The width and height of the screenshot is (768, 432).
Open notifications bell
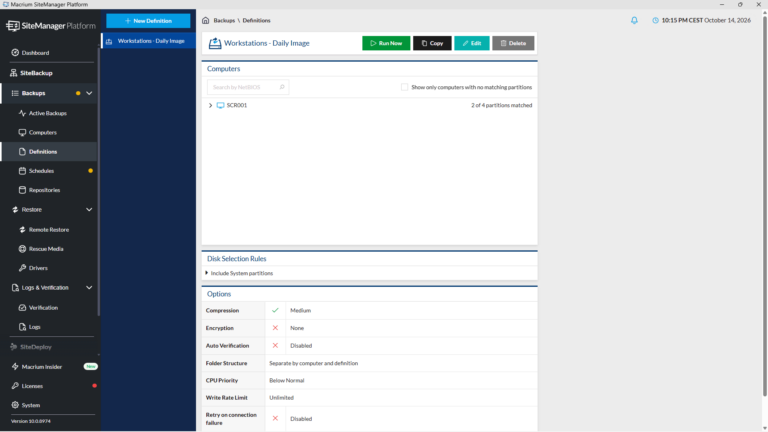pyautogui.click(x=634, y=21)
